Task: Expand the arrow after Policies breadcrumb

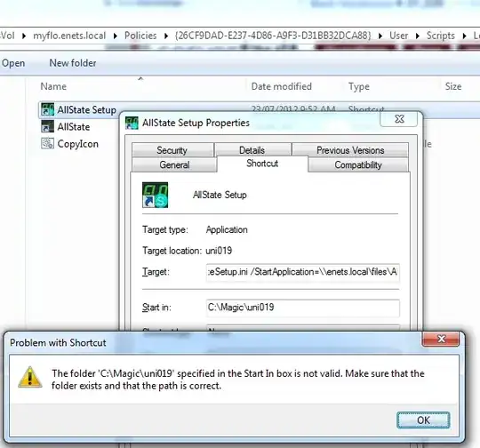Action: [x=166, y=36]
